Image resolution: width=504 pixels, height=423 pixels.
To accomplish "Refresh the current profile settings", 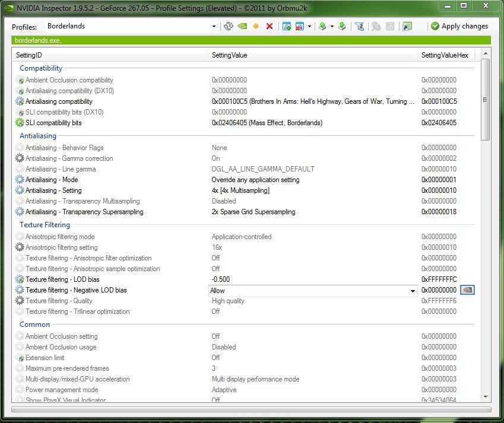I will [228, 26].
